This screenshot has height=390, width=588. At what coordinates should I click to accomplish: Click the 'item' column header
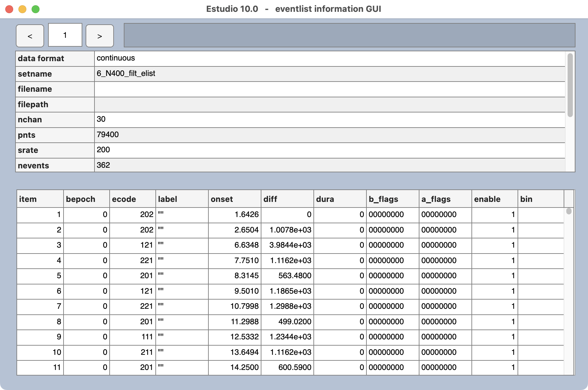(40, 199)
